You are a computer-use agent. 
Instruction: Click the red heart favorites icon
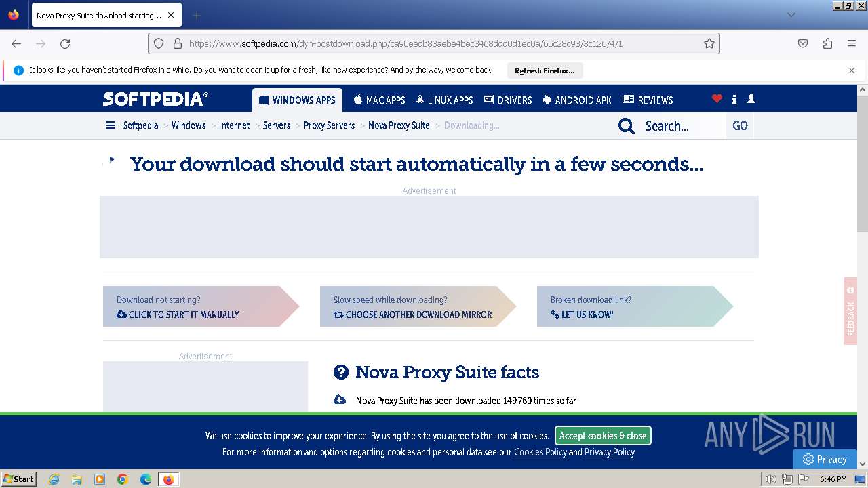coord(717,99)
